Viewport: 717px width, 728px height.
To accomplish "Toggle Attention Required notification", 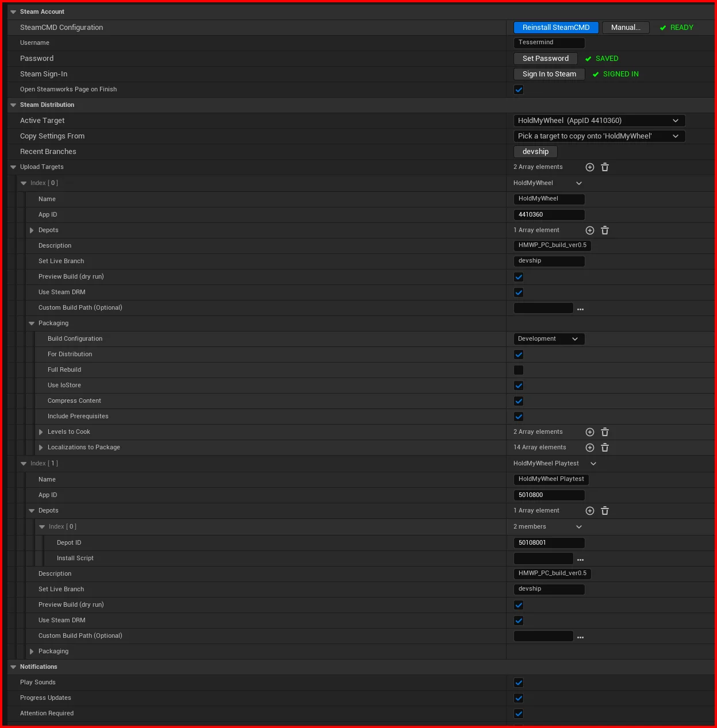I will click(x=519, y=714).
